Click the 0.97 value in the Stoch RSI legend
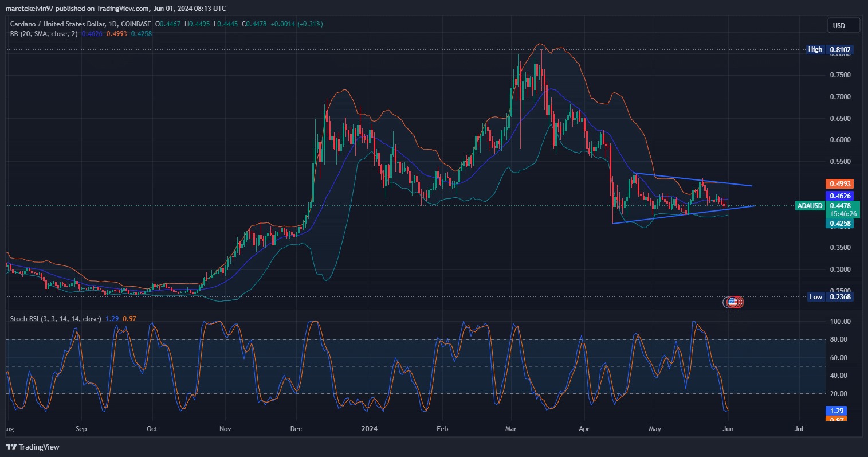Screen dimensions: 868x457 129,319
